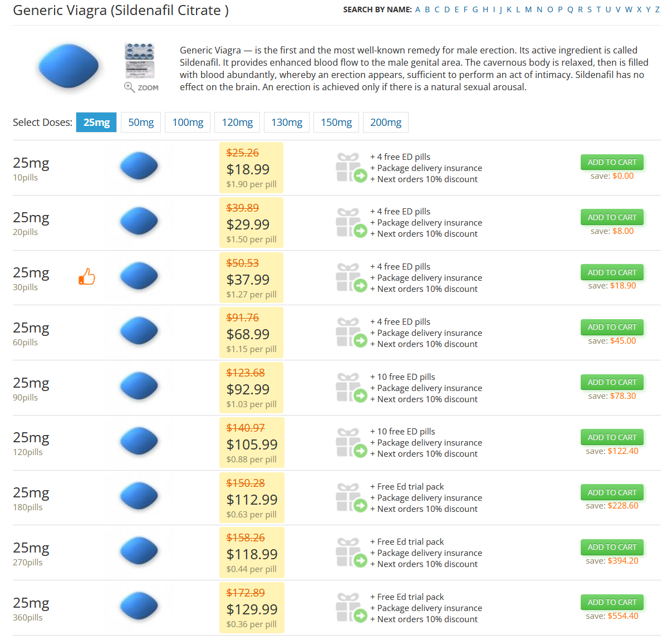The image size is (672, 640).
Task: Search names starting with letter G
Action: 475,9
